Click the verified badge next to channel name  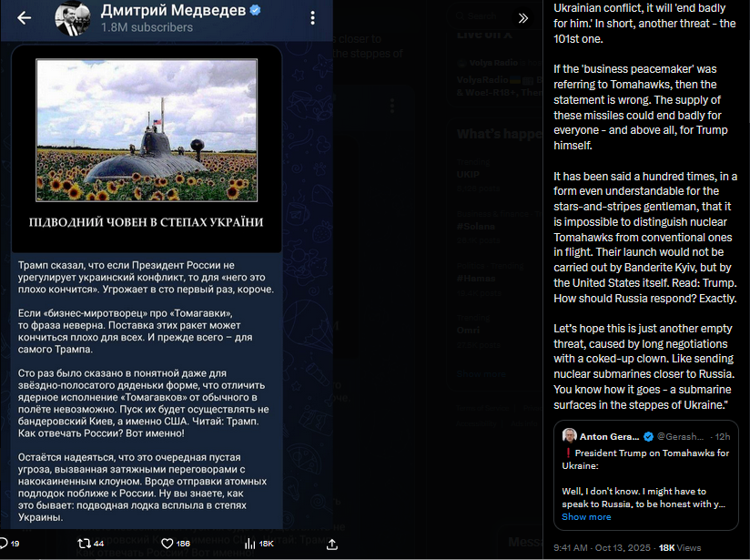(x=256, y=10)
